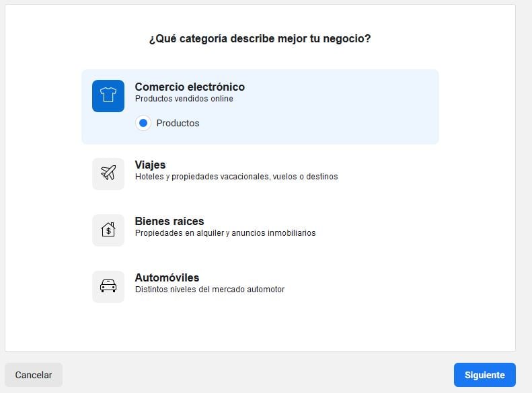This screenshot has height=393, width=532.
Task: Choose the Viajes category heading
Action: (150, 165)
